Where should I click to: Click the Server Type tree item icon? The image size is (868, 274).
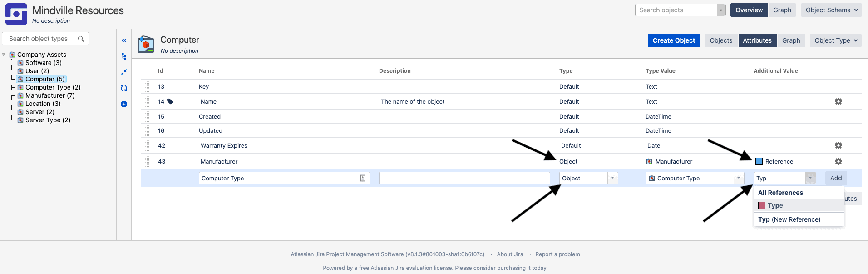(20, 120)
